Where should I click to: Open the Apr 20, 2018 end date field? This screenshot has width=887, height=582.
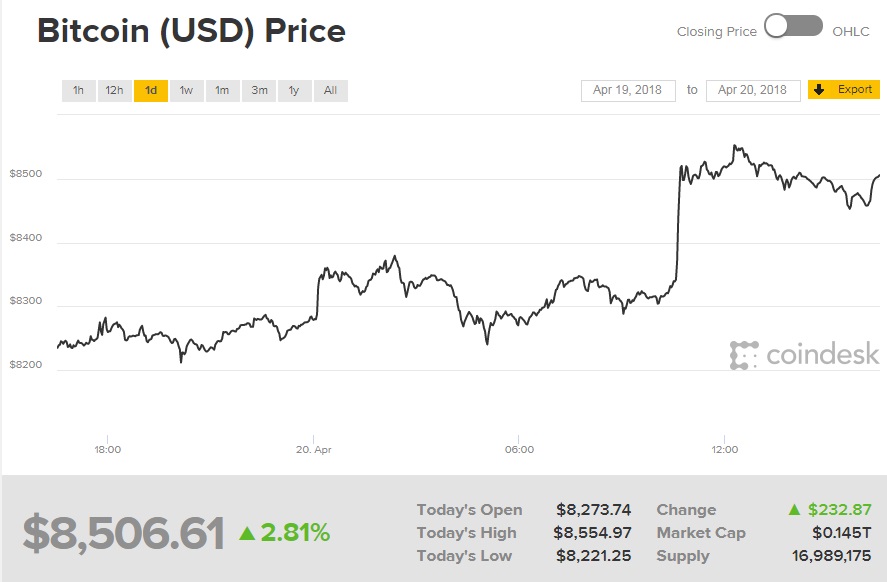[751, 89]
